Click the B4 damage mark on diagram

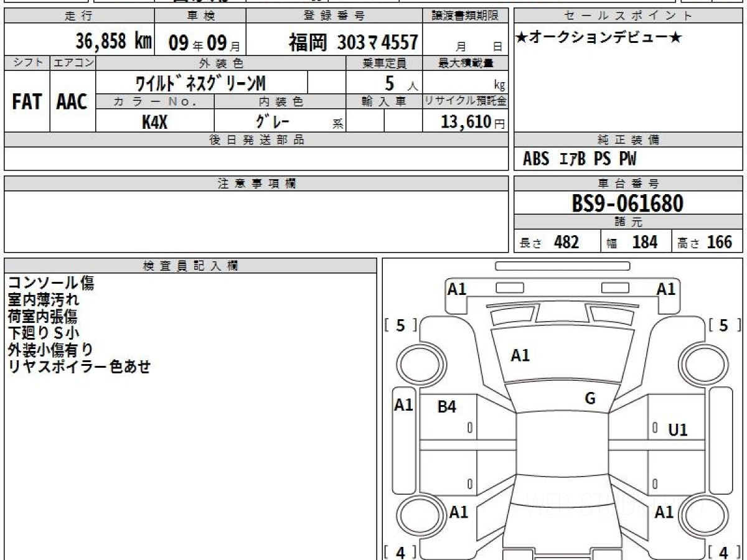[x=447, y=407]
